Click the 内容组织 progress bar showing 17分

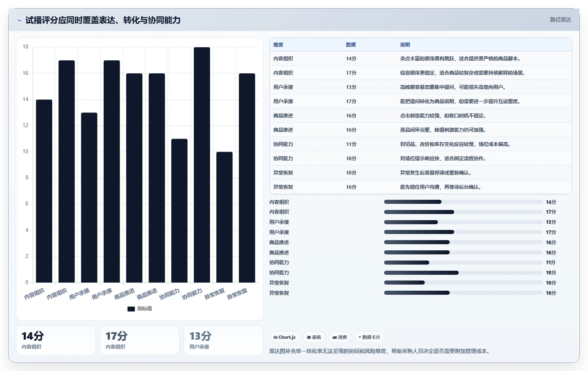point(463,212)
